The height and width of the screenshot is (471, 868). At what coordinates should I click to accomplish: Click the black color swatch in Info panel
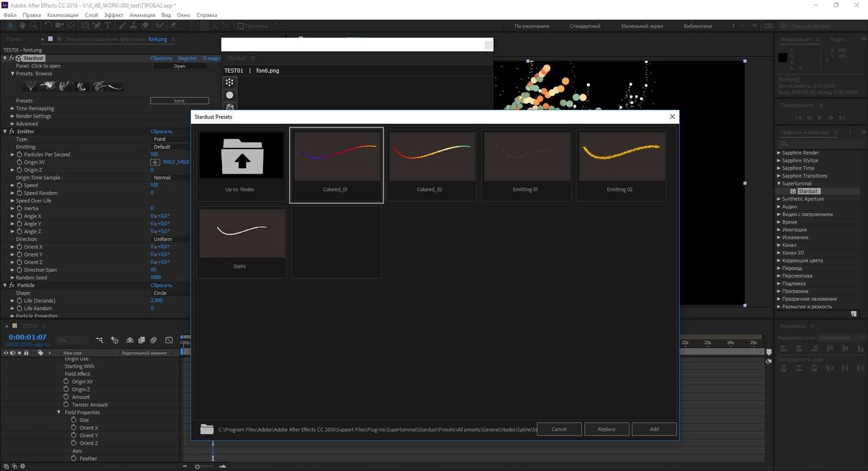(x=783, y=58)
